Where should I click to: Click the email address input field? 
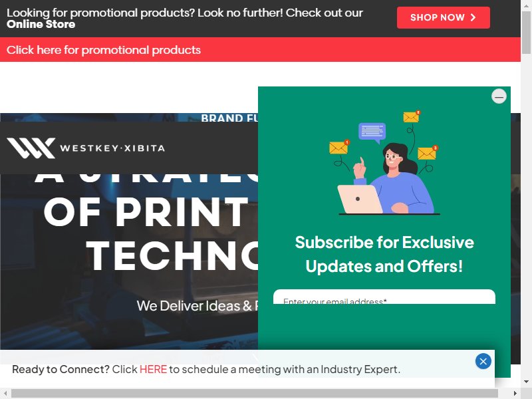point(384,297)
